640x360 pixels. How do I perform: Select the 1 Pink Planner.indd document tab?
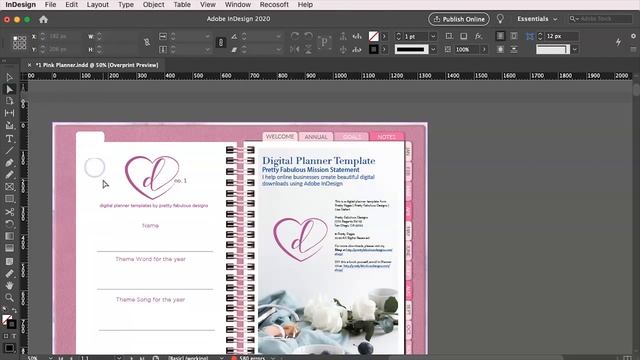click(x=97, y=65)
